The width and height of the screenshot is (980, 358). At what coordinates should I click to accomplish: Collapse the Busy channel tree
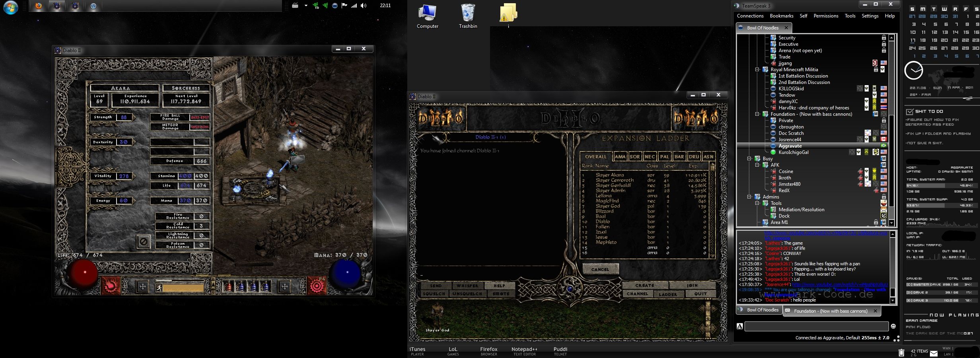click(x=749, y=159)
